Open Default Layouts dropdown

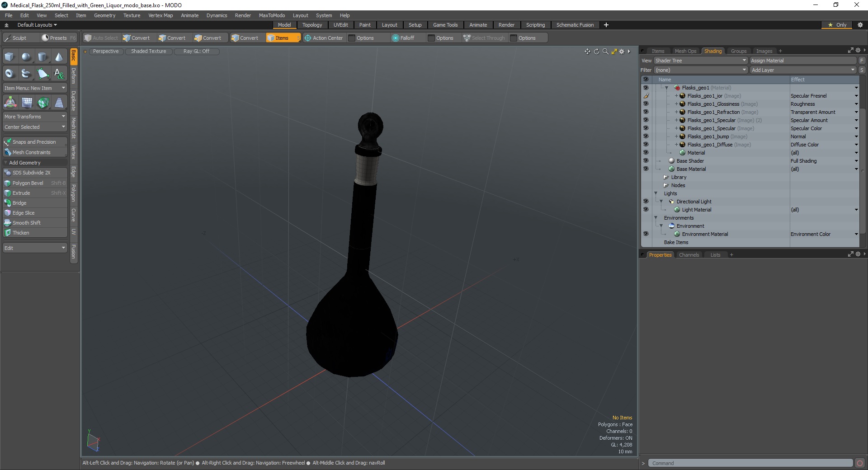point(37,25)
